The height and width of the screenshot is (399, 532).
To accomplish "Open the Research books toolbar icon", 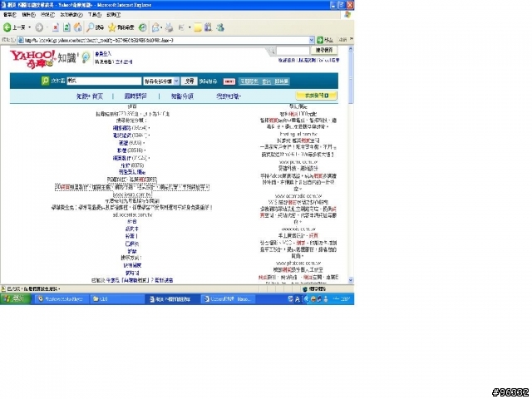I will pos(209,27).
